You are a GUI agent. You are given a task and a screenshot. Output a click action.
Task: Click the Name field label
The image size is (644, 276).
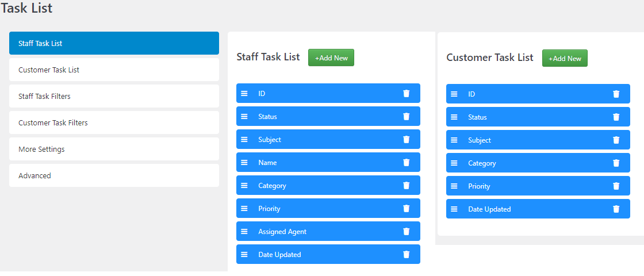[x=267, y=162]
